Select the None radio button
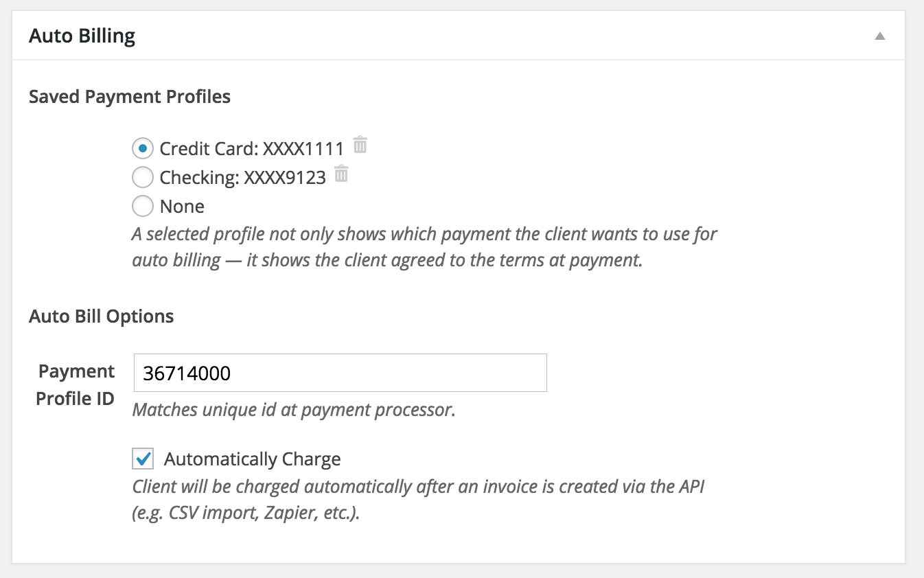Image resolution: width=924 pixels, height=578 pixels. coord(142,206)
